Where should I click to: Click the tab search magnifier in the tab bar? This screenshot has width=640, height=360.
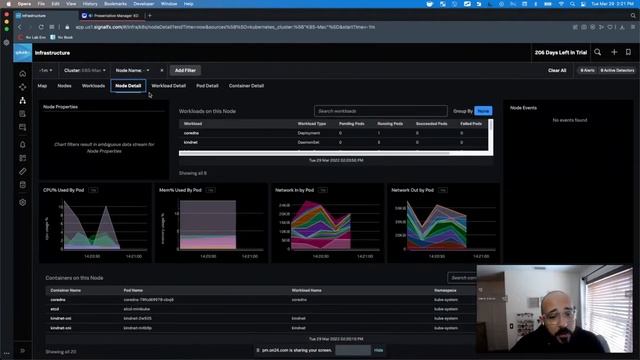pyautogui.click(x=633, y=16)
